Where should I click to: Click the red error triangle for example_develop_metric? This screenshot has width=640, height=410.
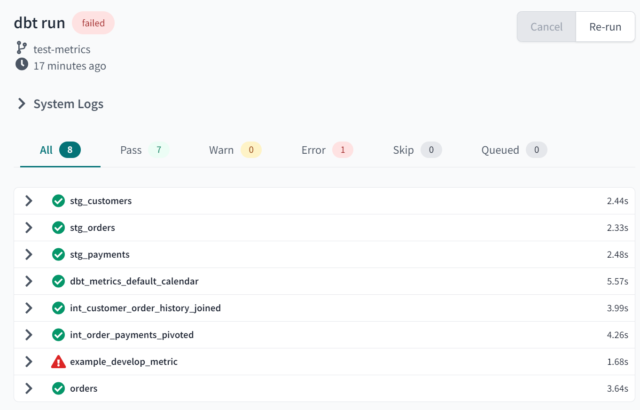point(58,362)
